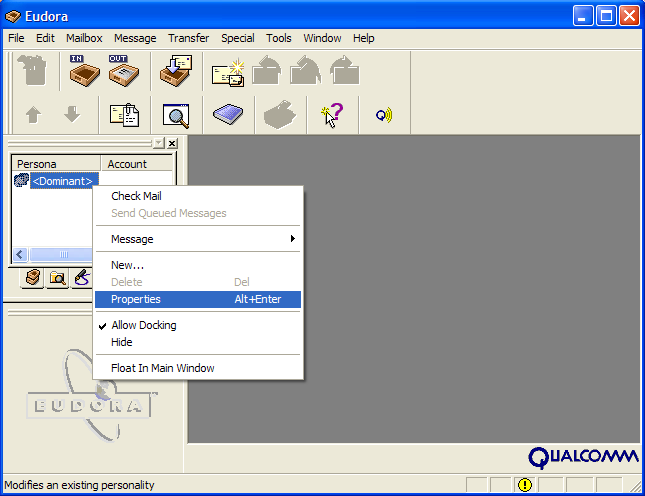Create a New Message via toolbar icon

[x=228, y=72]
